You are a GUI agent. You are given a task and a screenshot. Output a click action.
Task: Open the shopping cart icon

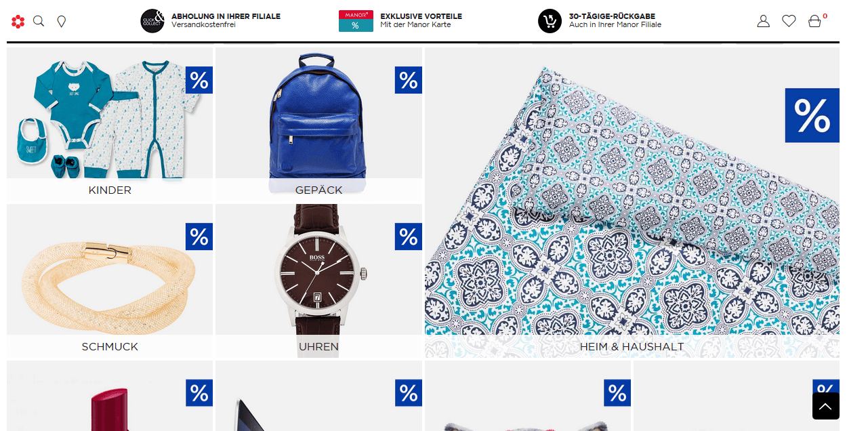[815, 21]
